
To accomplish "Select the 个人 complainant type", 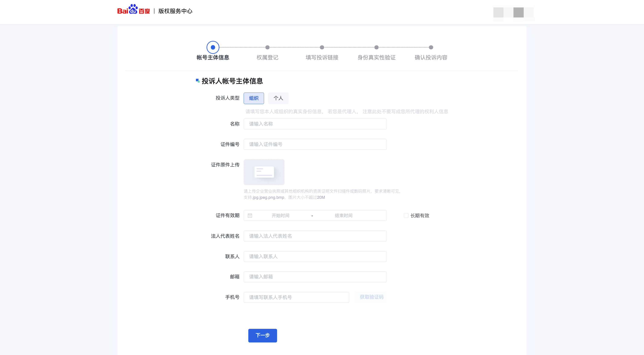I will click(x=278, y=98).
